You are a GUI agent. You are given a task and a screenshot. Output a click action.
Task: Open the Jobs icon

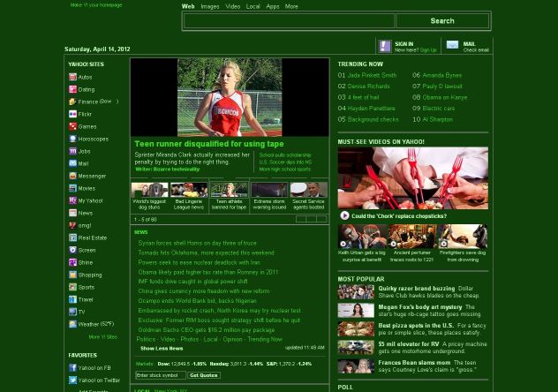[x=72, y=151]
